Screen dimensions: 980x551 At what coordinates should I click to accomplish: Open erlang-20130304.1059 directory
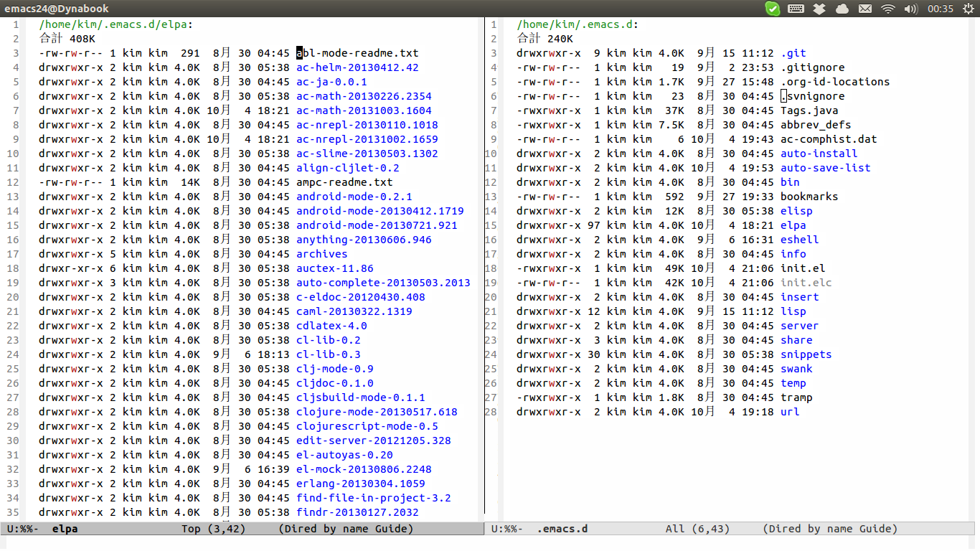click(361, 484)
